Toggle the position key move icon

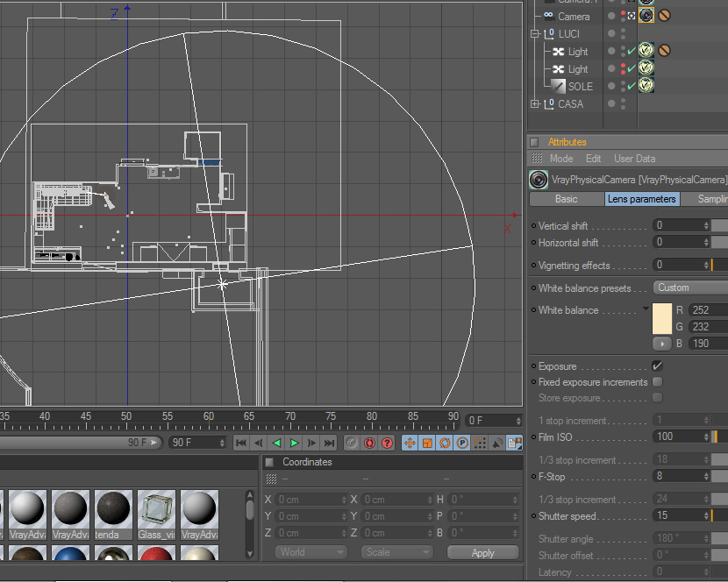tap(410, 443)
